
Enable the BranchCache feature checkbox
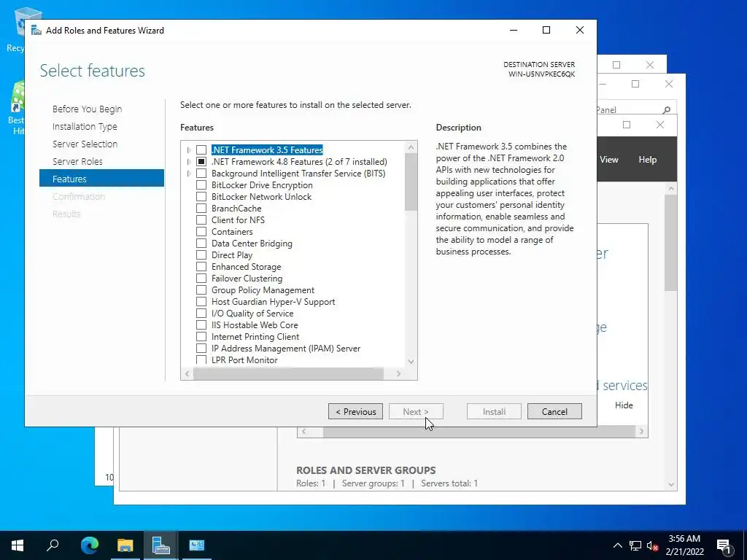click(x=201, y=209)
